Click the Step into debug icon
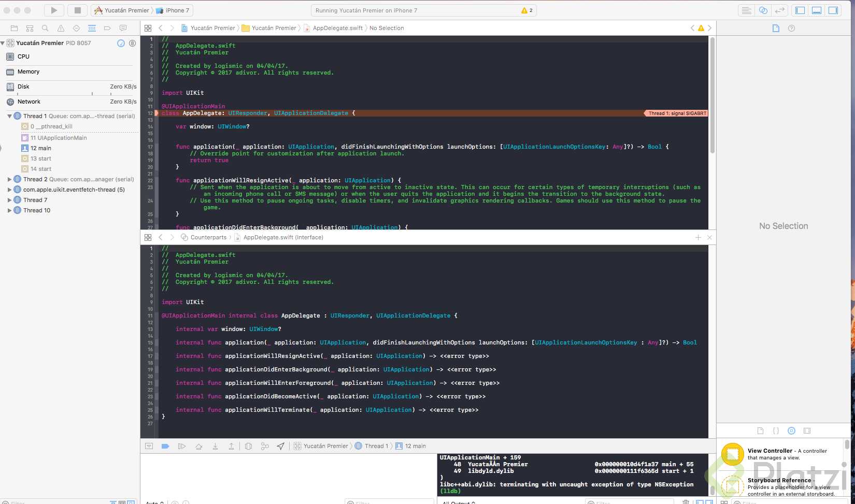Screen dimensions: 855x504 [215, 446]
